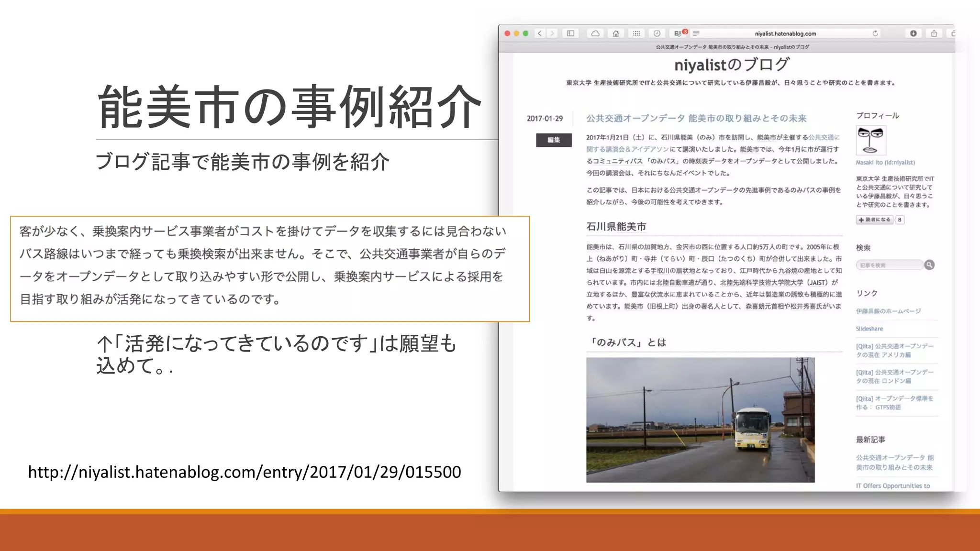Show browsing history clock icon

click(x=657, y=33)
